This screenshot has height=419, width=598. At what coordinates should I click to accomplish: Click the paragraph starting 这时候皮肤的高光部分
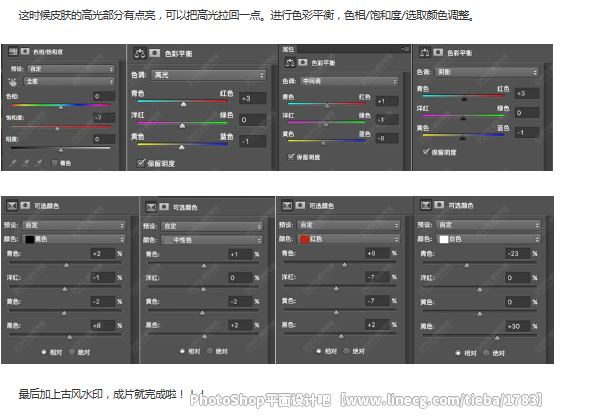246,16
